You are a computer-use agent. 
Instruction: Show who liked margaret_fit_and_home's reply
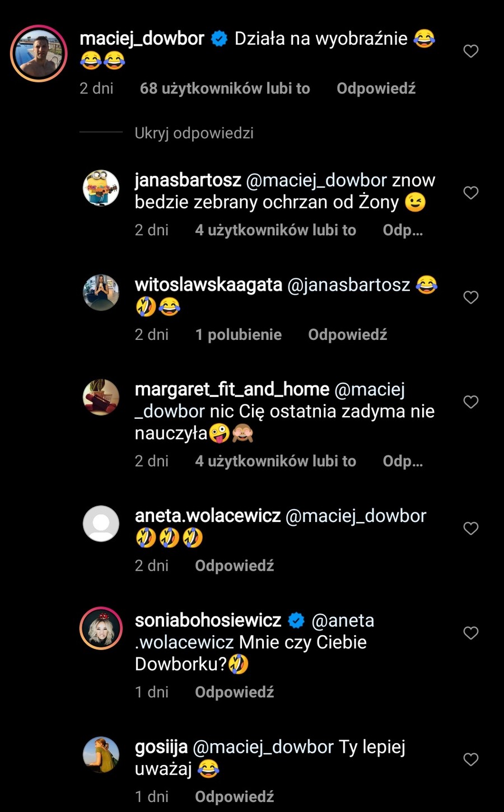pyautogui.click(x=275, y=461)
